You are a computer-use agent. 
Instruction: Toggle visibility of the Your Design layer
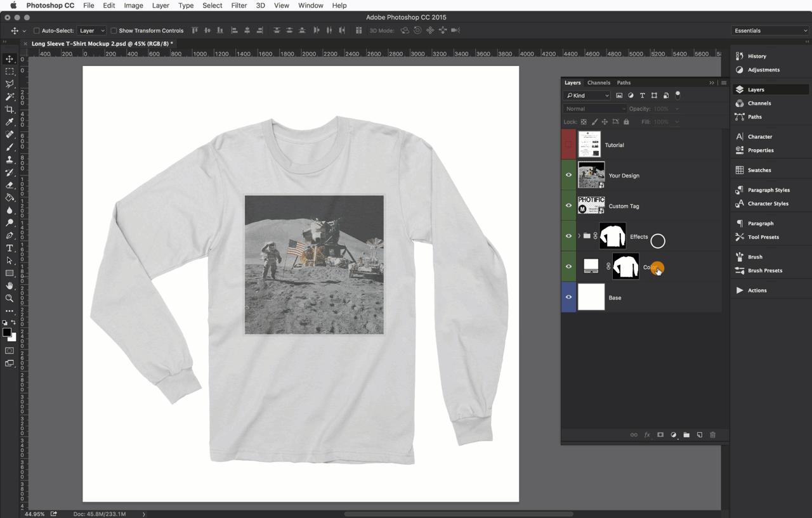click(568, 175)
